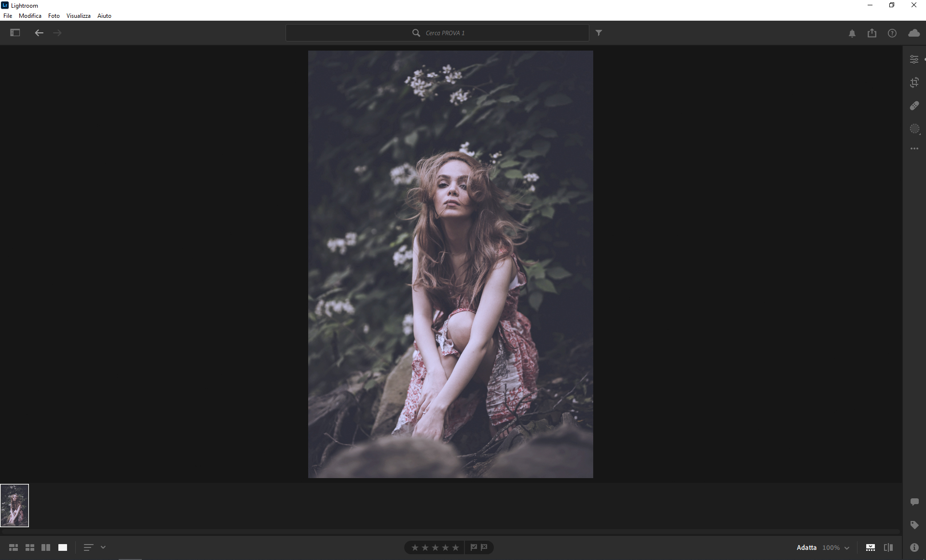Select the Crop and Rotate tool
The width and height of the screenshot is (926, 560).
coord(914,82)
